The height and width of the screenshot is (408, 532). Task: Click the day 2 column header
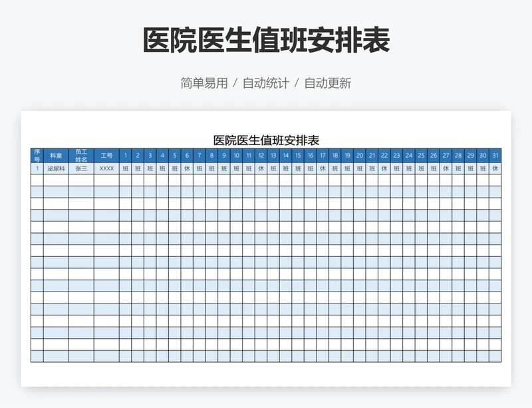(138, 156)
